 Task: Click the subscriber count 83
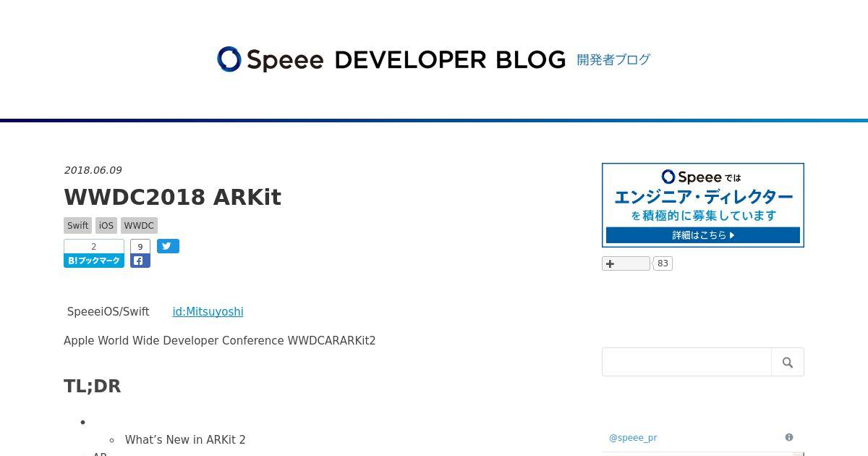coord(663,263)
